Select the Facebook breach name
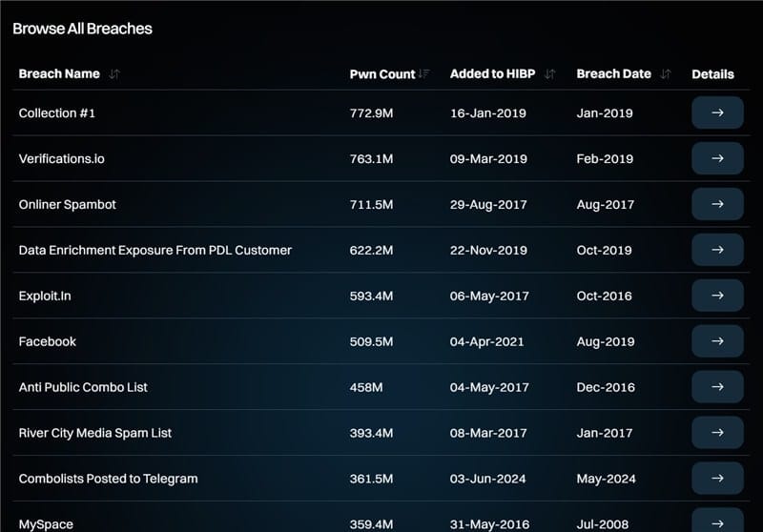 (x=47, y=342)
